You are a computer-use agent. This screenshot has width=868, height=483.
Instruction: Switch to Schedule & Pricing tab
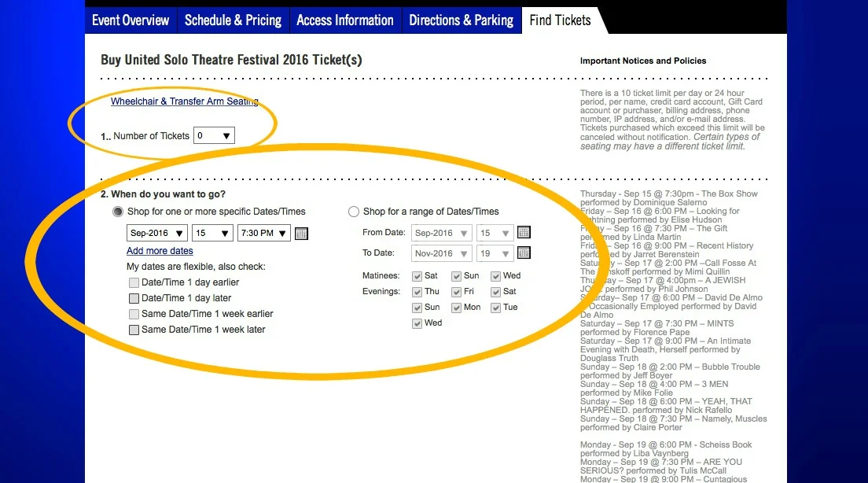point(233,20)
